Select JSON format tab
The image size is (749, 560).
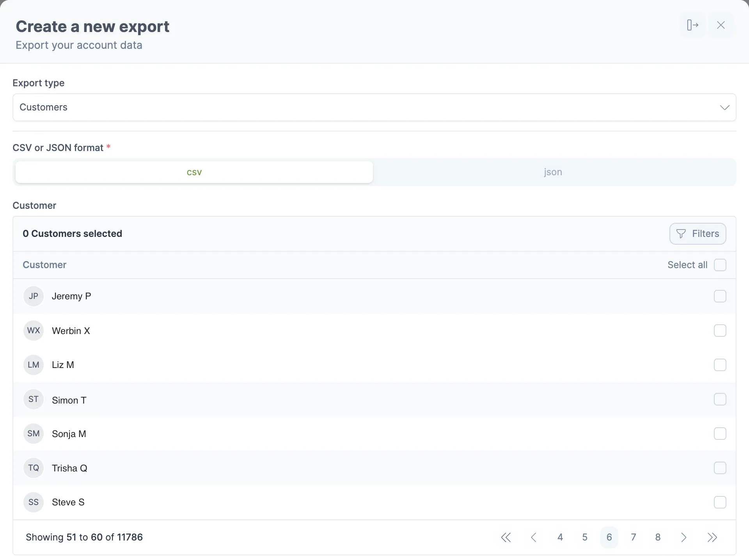tap(553, 172)
